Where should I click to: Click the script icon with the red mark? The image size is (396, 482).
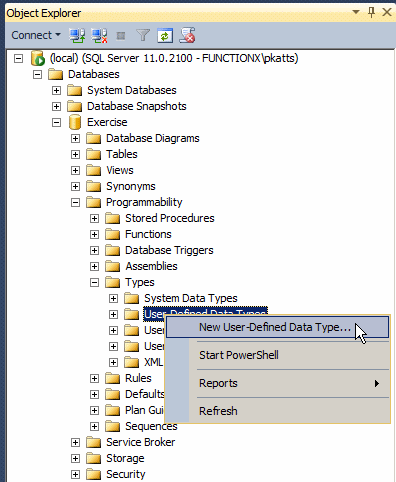(187, 35)
